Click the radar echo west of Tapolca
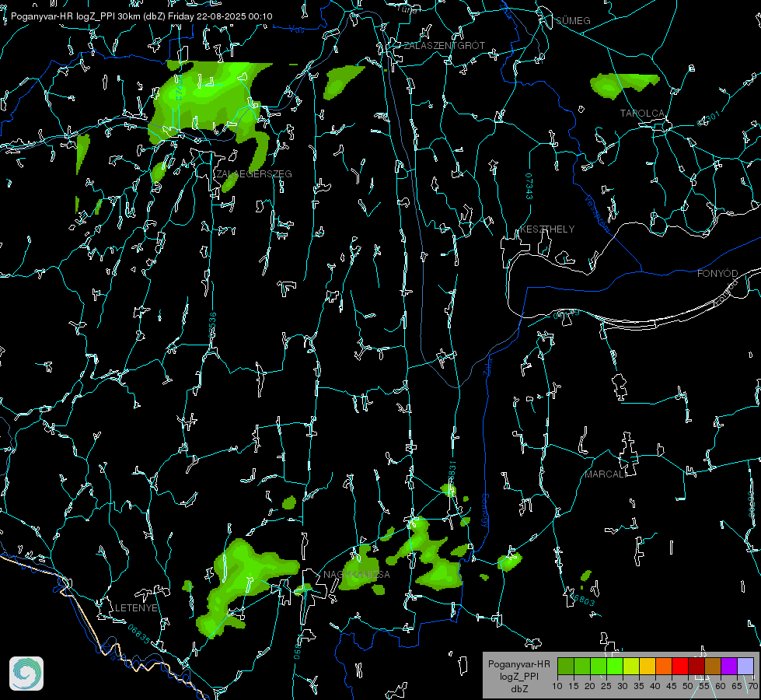The height and width of the screenshot is (700, 761). pos(623,86)
